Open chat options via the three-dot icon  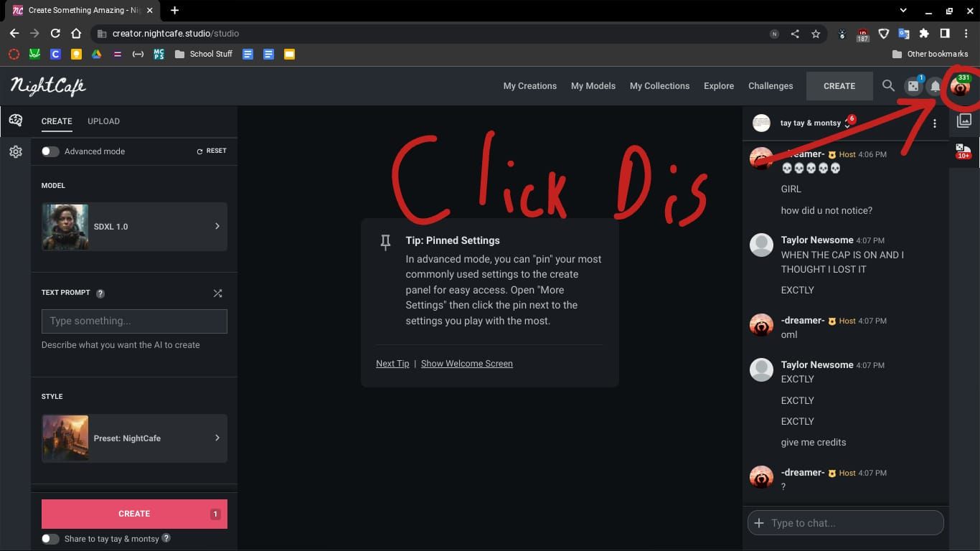(x=935, y=123)
